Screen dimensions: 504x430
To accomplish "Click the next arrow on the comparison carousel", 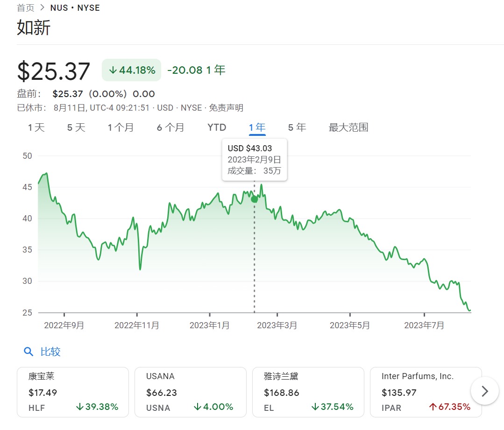I will pos(485,391).
